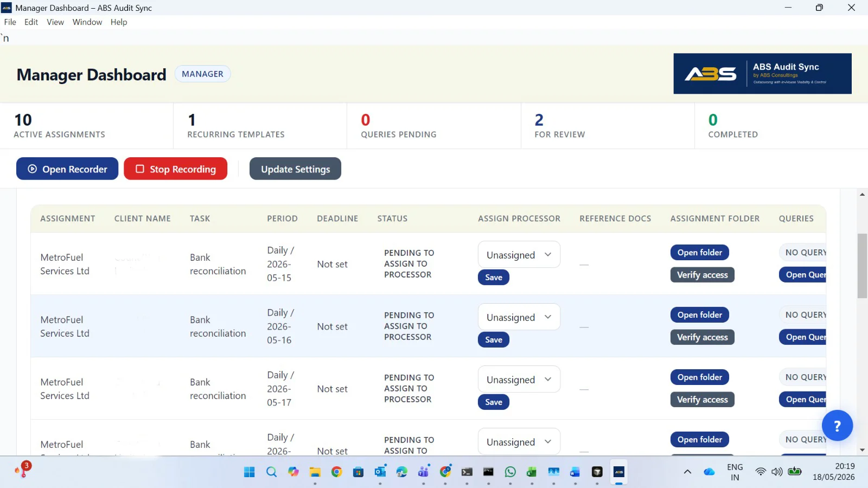Viewport: 868px width, 488px height.
Task: Click the Update Settings button
Action: pyautogui.click(x=295, y=169)
